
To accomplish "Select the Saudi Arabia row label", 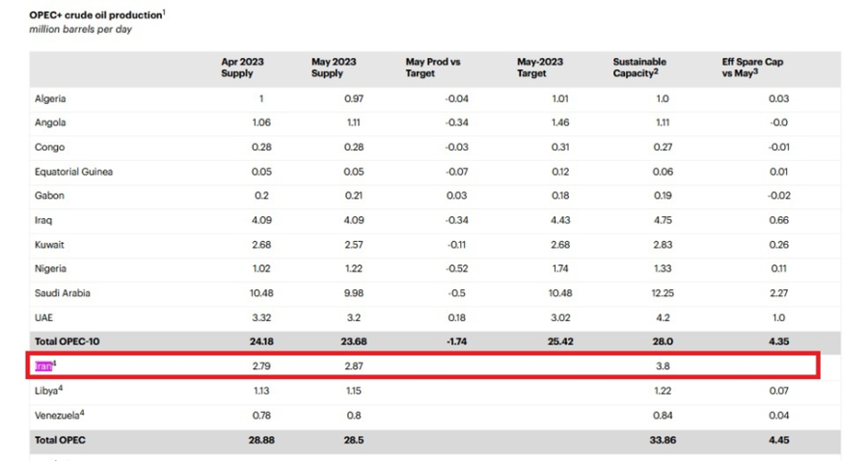I will [x=63, y=293].
